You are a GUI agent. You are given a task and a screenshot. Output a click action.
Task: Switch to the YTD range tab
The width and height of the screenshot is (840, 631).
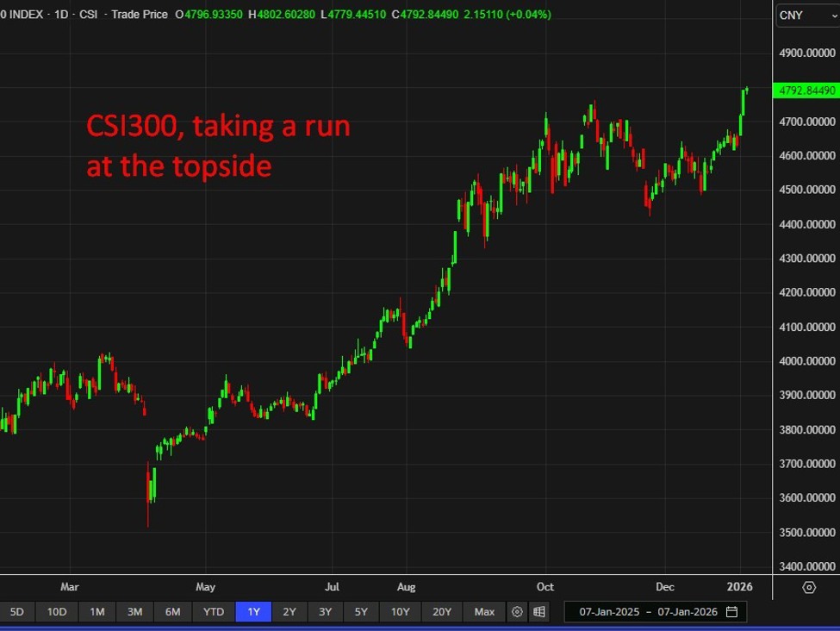click(x=212, y=612)
